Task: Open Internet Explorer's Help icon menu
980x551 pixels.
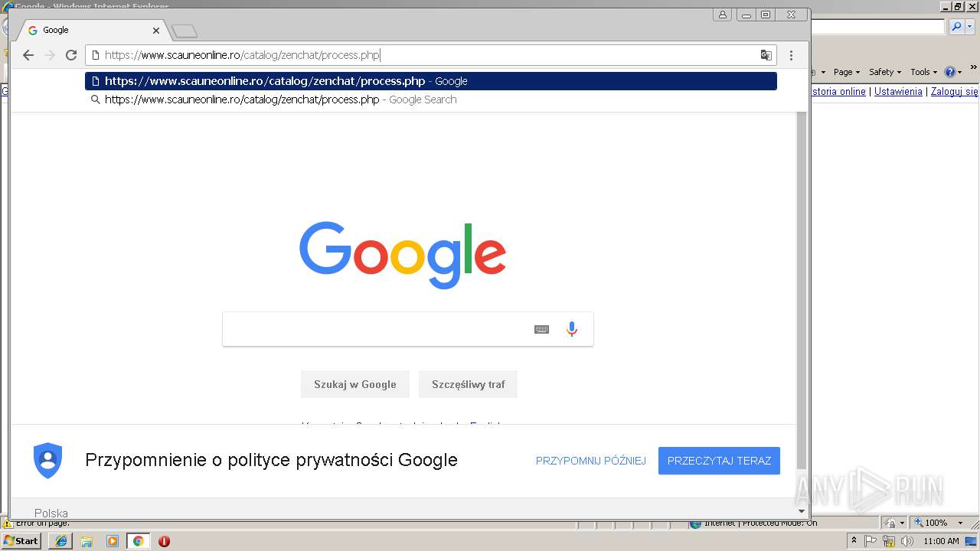Action: pos(953,72)
